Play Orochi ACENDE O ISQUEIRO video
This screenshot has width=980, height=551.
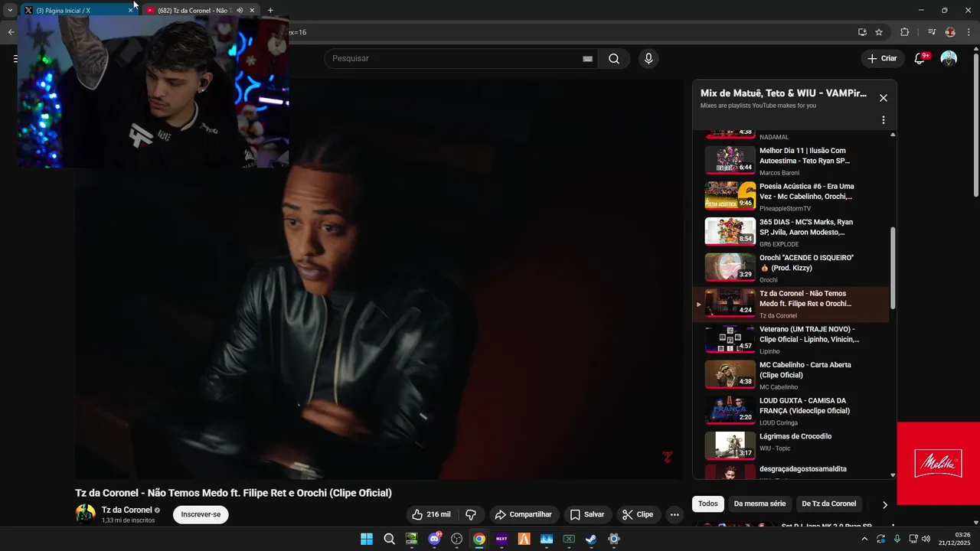tap(792, 269)
